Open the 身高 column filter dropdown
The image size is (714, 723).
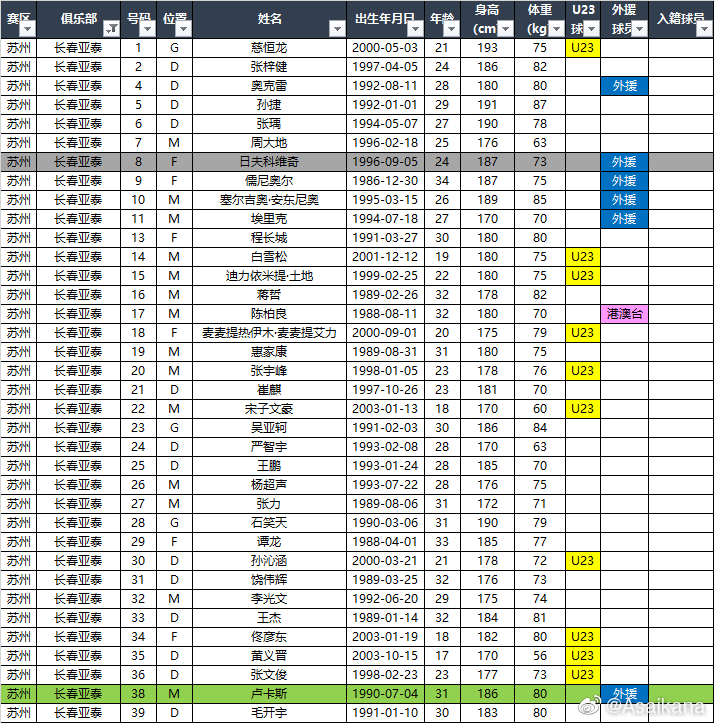[504, 29]
